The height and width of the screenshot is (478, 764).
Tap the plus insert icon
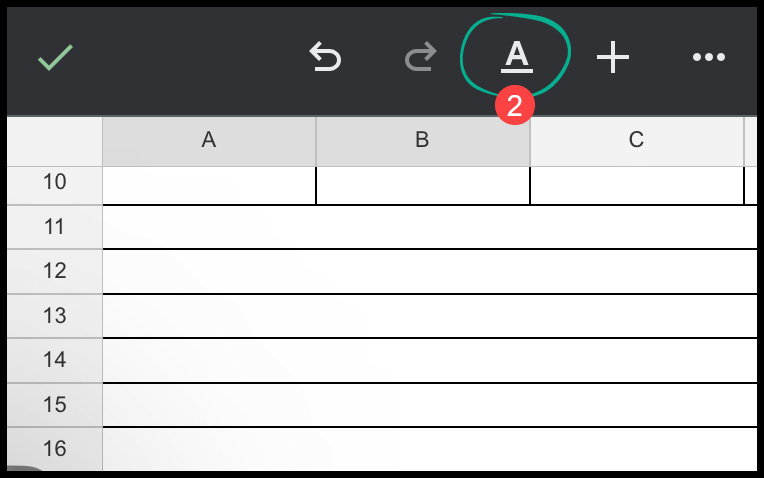[x=613, y=57]
